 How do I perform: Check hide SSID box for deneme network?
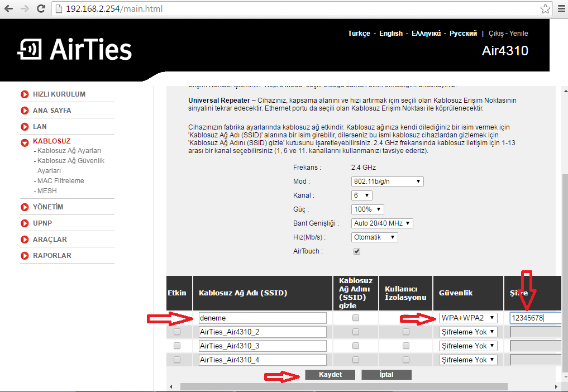pyautogui.click(x=355, y=318)
